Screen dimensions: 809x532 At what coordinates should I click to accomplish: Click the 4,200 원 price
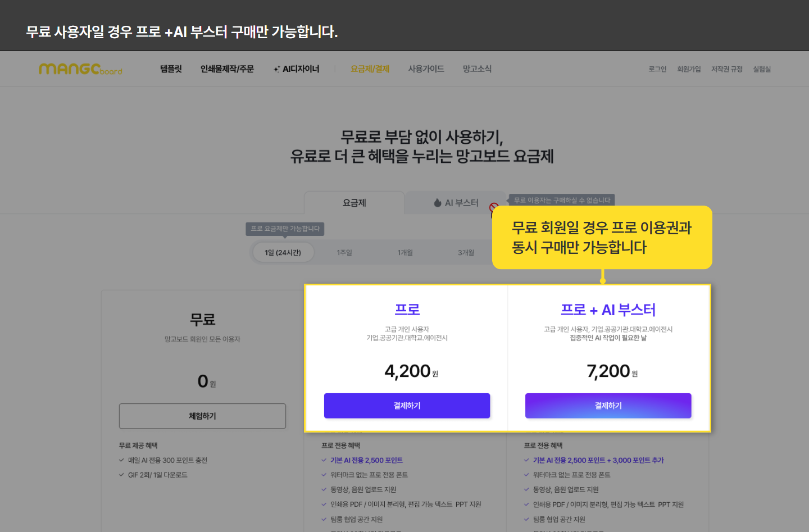click(411, 371)
